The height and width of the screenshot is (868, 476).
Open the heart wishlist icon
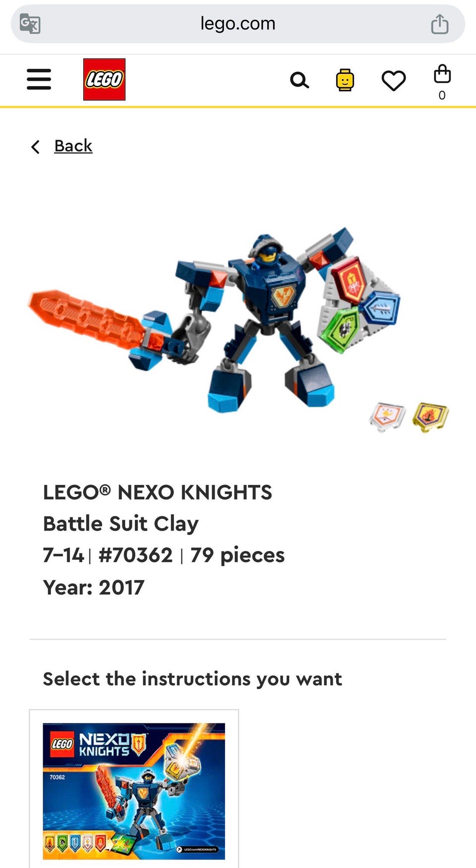(394, 80)
